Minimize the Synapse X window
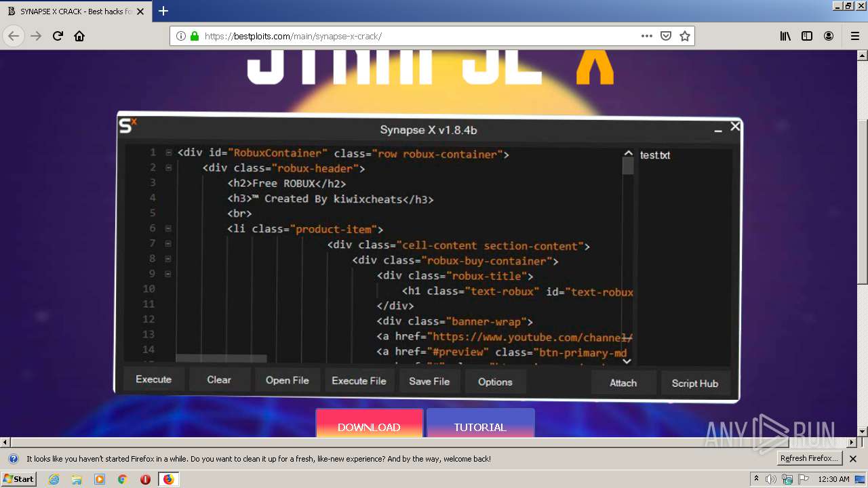 click(718, 129)
